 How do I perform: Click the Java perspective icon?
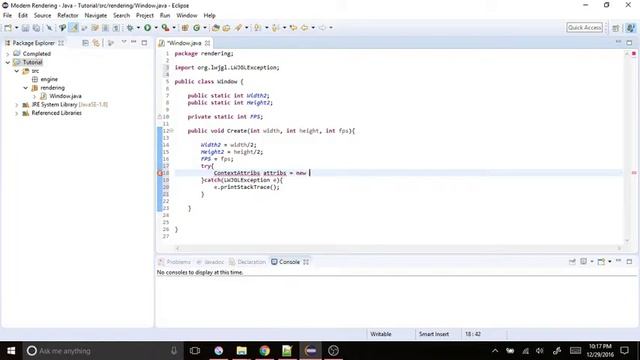631,28
